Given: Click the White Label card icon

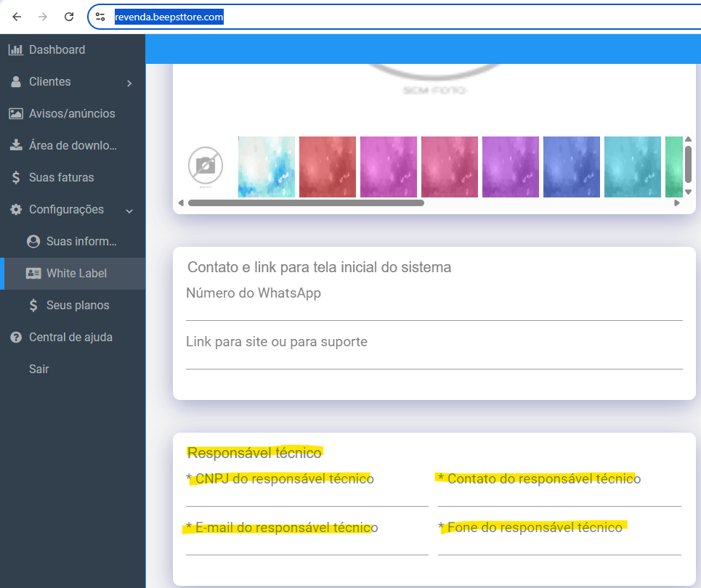Looking at the screenshot, I should coord(33,274).
